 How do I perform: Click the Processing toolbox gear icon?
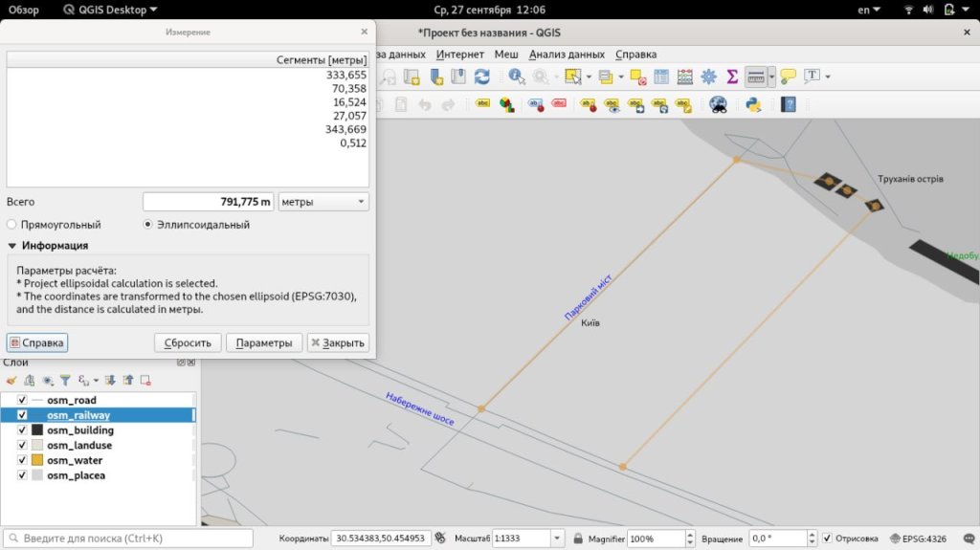pos(709,77)
